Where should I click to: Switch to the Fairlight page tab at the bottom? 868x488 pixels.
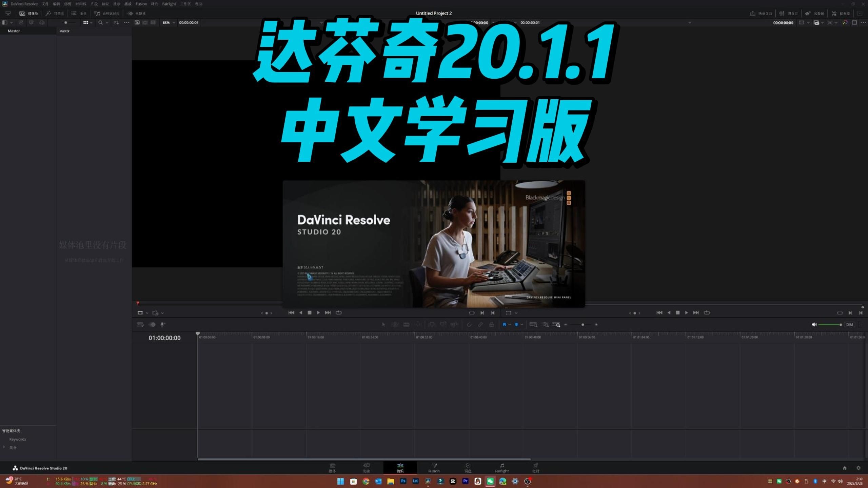[502, 468]
